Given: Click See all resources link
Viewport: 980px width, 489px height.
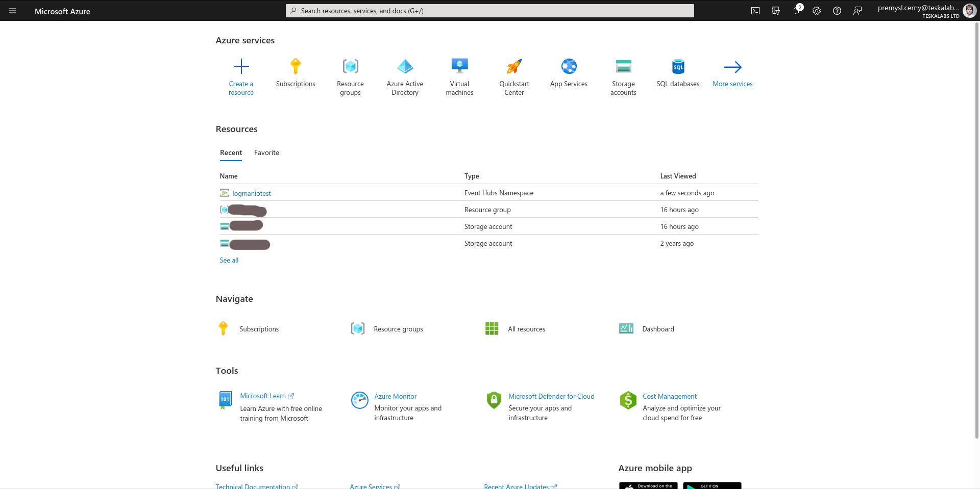Looking at the screenshot, I should 229,260.
